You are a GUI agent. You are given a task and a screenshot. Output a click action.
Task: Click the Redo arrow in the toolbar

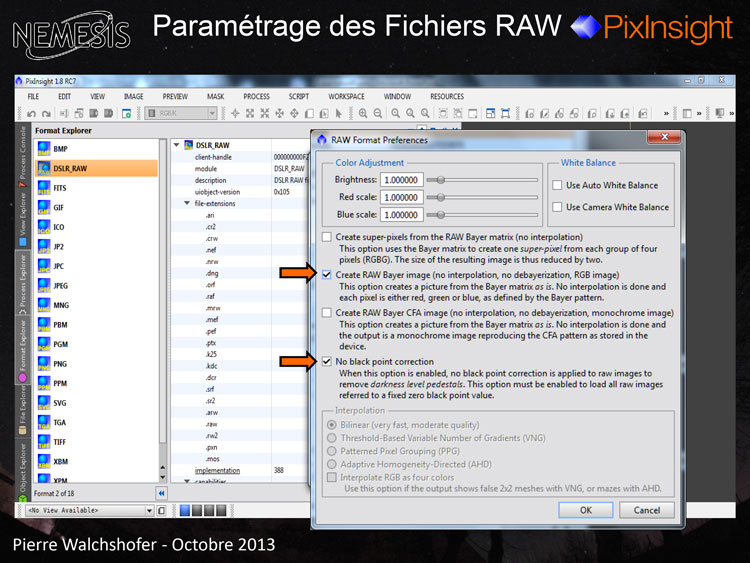[x=46, y=113]
